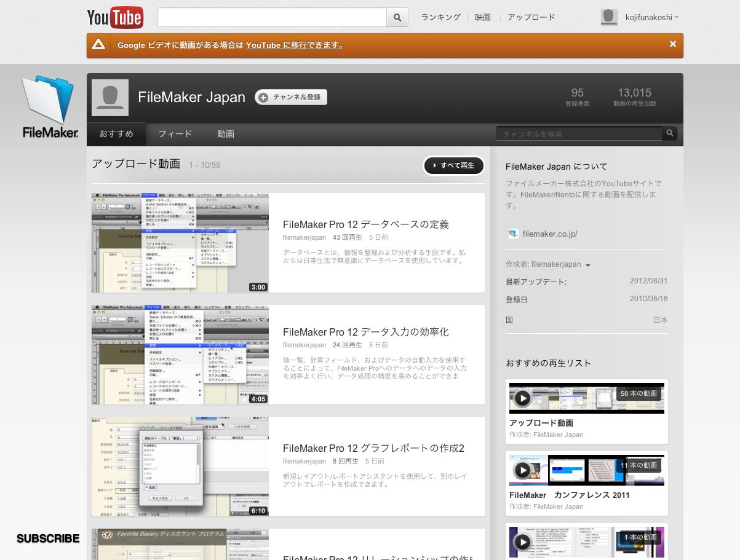This screenshot has width=740, height=560.
Task: Click the YouTube logo
Action: tap(116, 17)
